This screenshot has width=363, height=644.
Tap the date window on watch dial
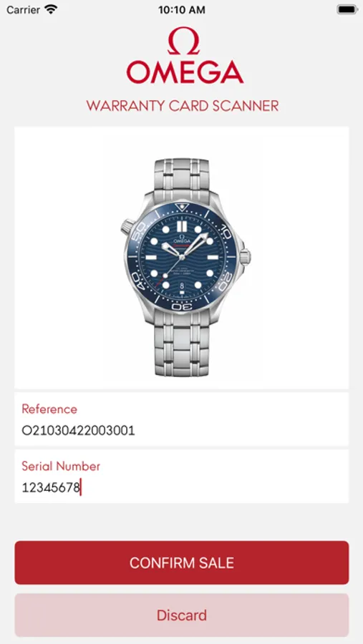coord(182,285)
